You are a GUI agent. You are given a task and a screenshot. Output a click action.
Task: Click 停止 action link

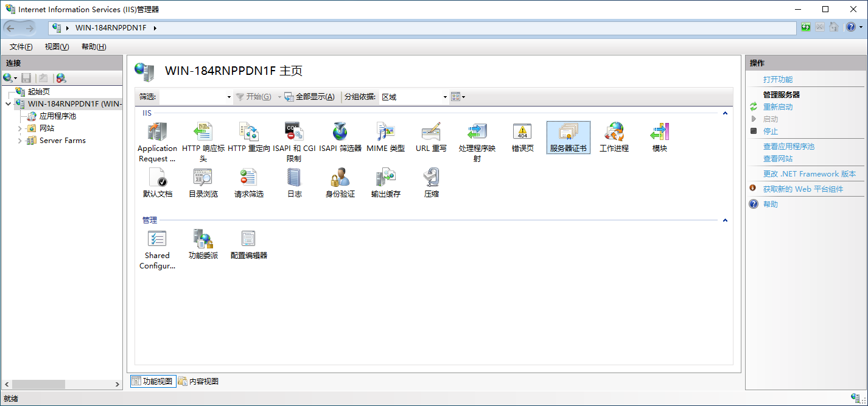click(771, 131)
